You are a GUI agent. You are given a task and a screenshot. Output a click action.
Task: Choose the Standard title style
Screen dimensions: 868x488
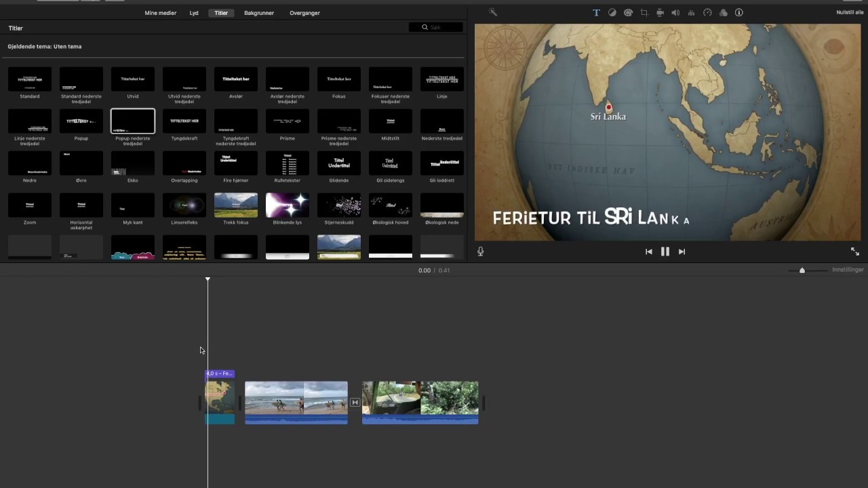click(30, 79)
